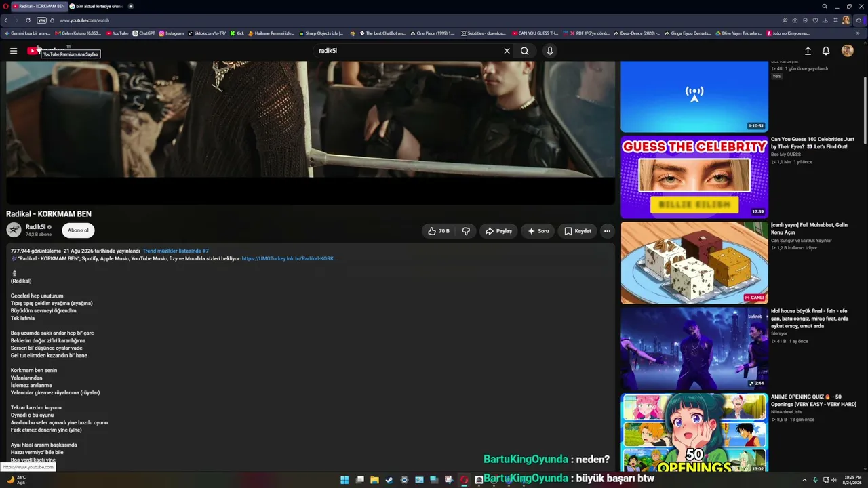Open the Sharp Objects izle bookmark
Viewport: 868px width, 488px height.
(321, 33)
